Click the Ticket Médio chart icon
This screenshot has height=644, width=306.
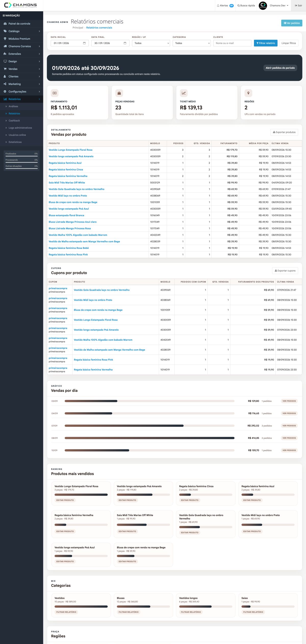[184, 93]
